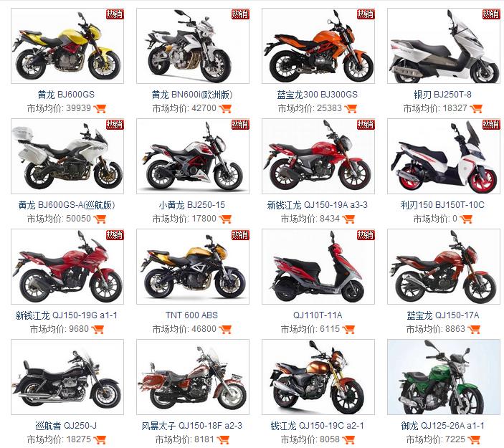Select the orange 蓝宝龙300 motorcycle thumbnail
This screenshot has height=448, width=504.
pyautogui.click(x=318, y=46)
